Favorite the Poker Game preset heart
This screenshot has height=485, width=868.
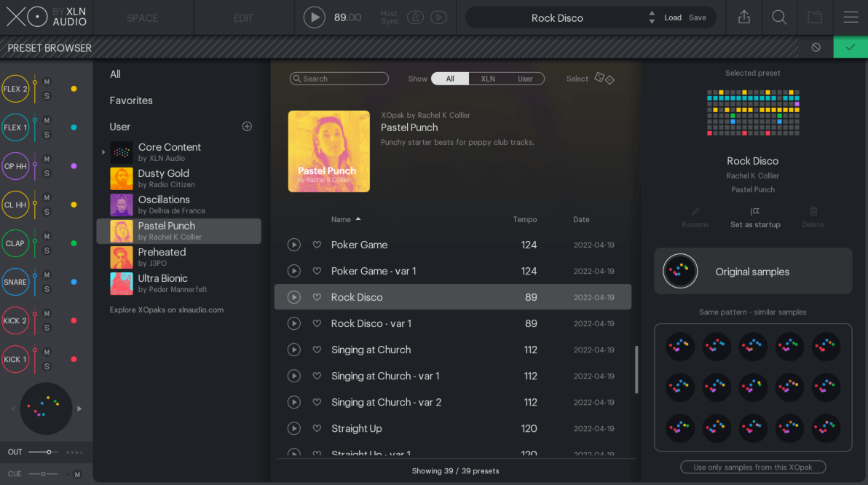(317, 245)
